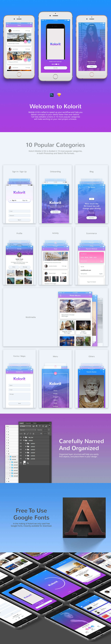This screenshot has height=644, width=111.
Task: Toggle visibility of article6 layer
Action: (21, 459)
